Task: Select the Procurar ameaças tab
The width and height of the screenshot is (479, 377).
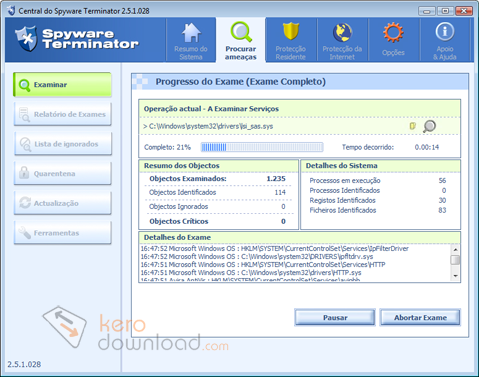Action: (x=241, y=41)
